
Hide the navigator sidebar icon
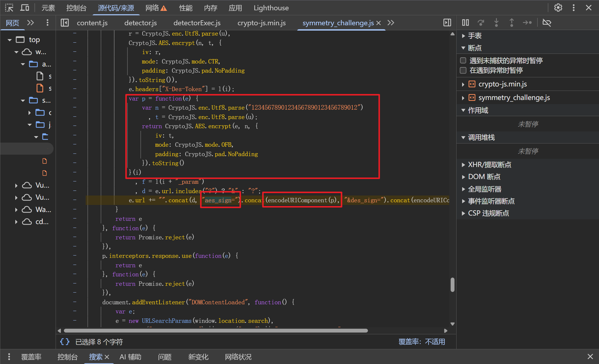[64, 23]
